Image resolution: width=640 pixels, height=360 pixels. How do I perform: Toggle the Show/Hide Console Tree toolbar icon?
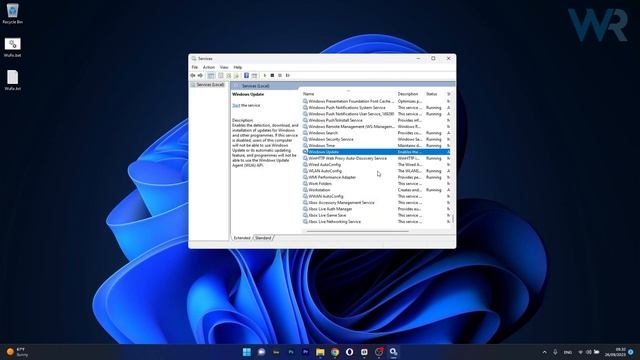(211, 76)
